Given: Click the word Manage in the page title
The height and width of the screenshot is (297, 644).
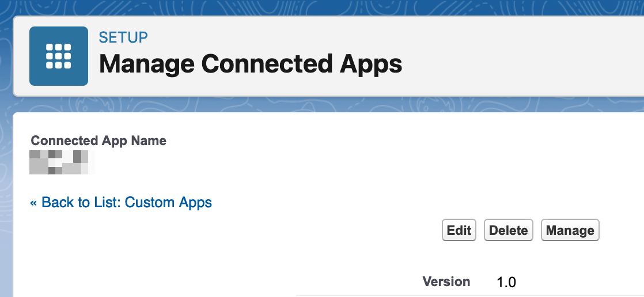Looking at the screenshot, I should [146, 63].
